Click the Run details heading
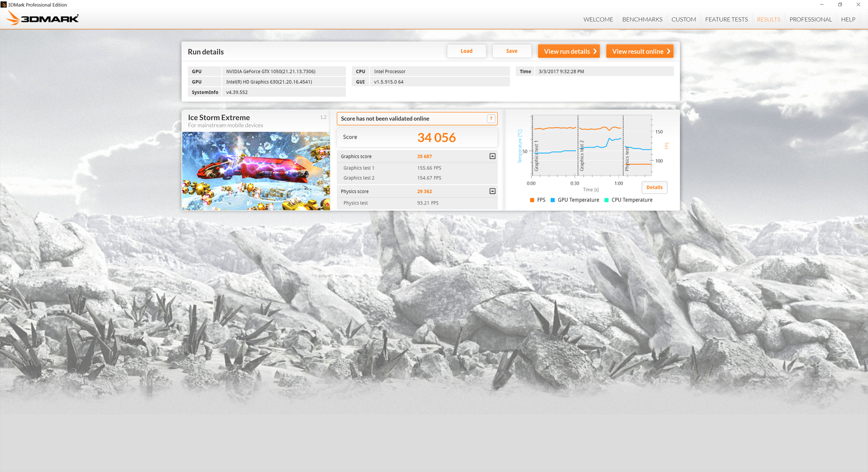This screenshot has width=868, height=472. click(206, 52)
